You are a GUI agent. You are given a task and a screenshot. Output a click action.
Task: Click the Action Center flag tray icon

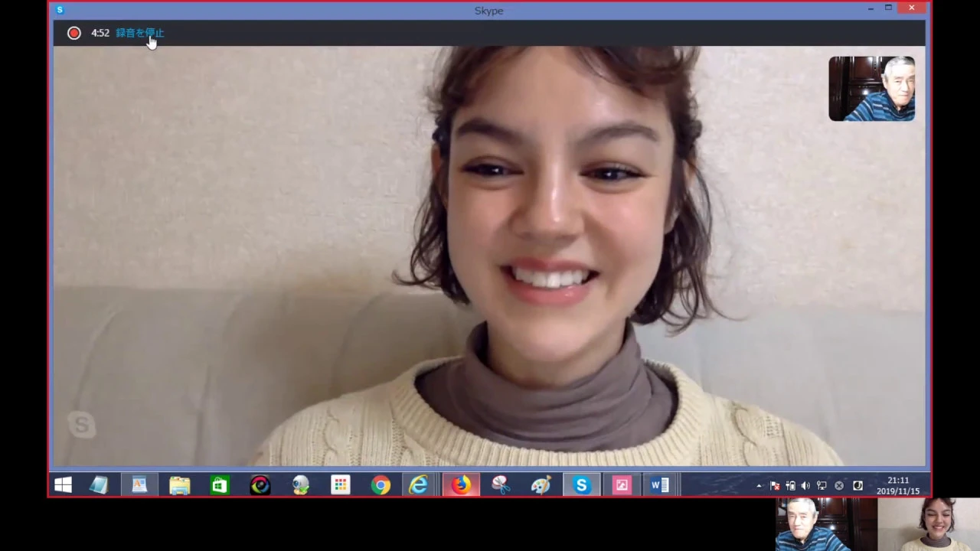[x=775, y=486]
